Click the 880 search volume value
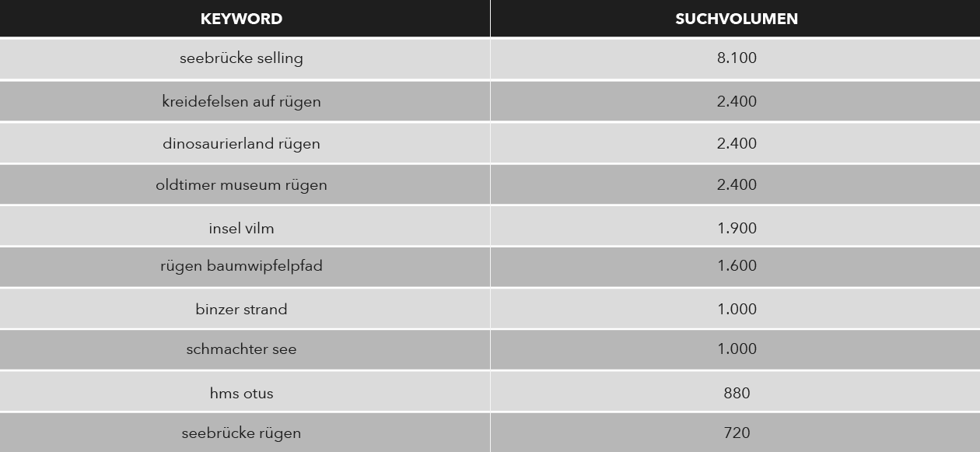980x452 pixels. [737, 393]
